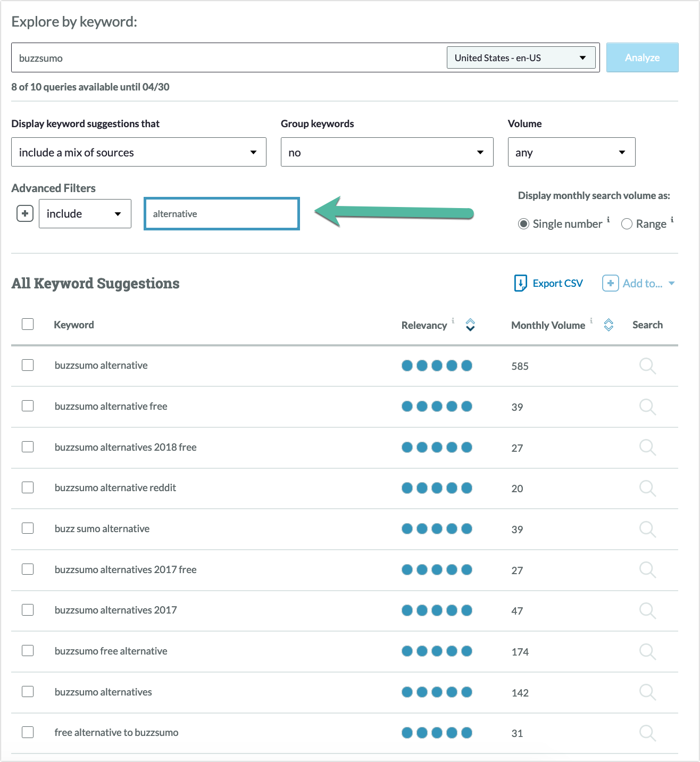Click inside the alternative filter text field
Screen dimensions: 700x762
221,213
